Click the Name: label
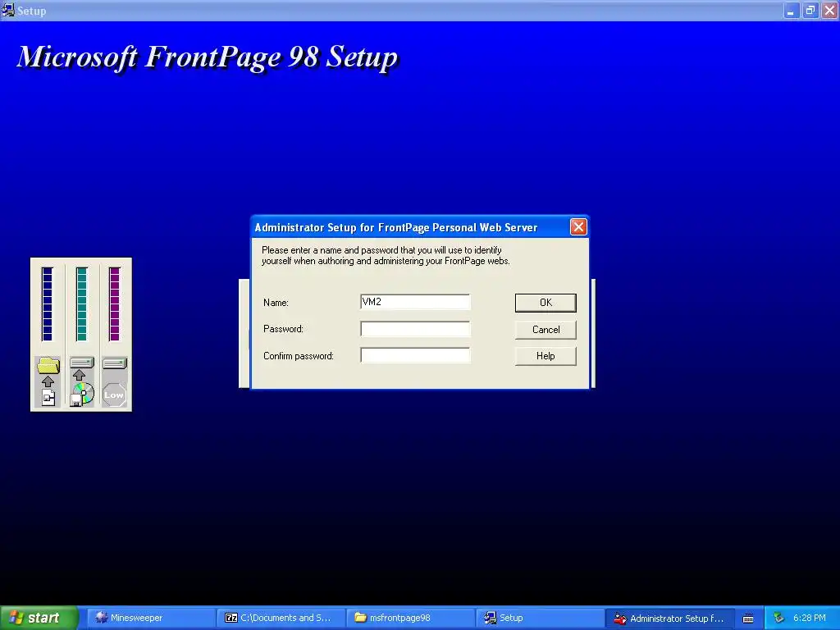This screenshot has height=630, width=840. tap(276, 303)
